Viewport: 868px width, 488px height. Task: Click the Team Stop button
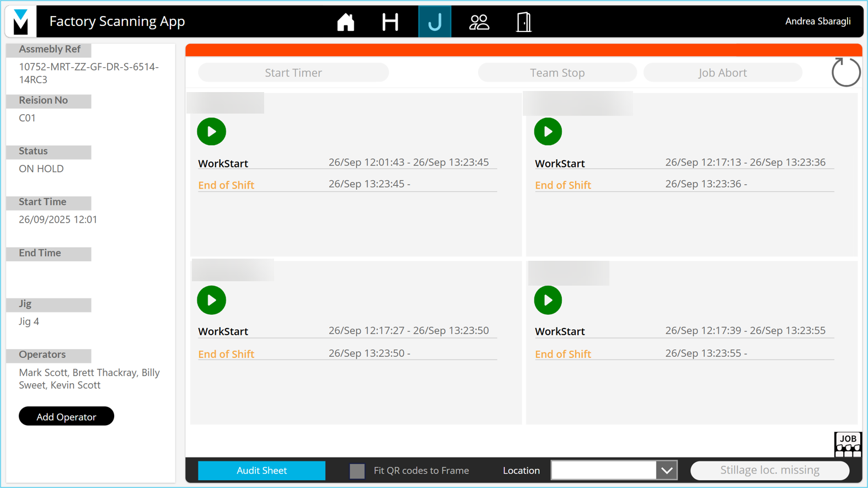click(557, 72)
